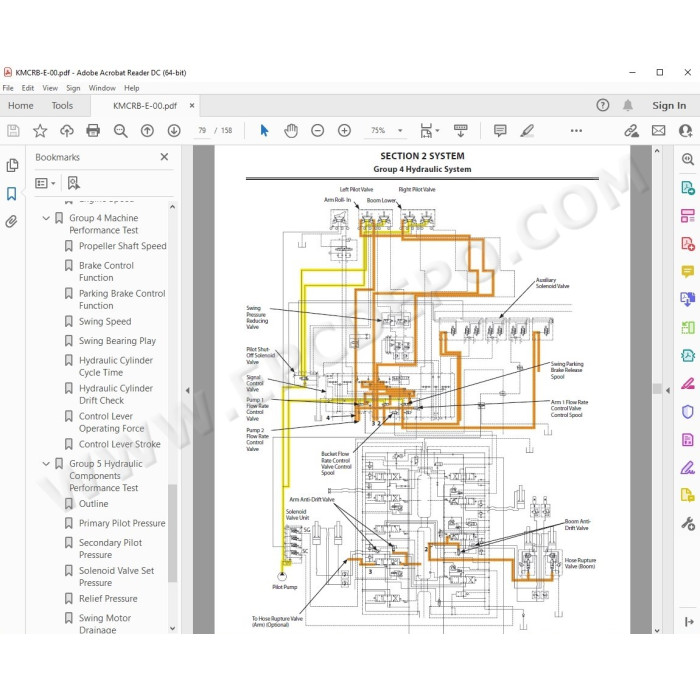Click the share link icon

631,131
